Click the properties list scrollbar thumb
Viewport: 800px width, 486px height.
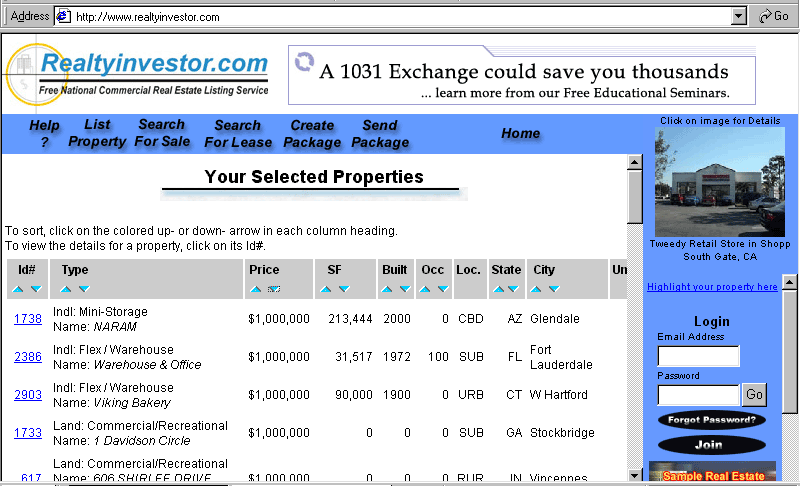point(635,197)
